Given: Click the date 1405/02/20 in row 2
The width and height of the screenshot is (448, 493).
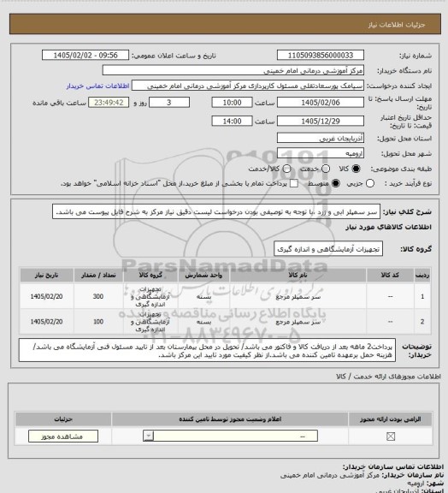Looking at the screenshot, I should [46, 322].
